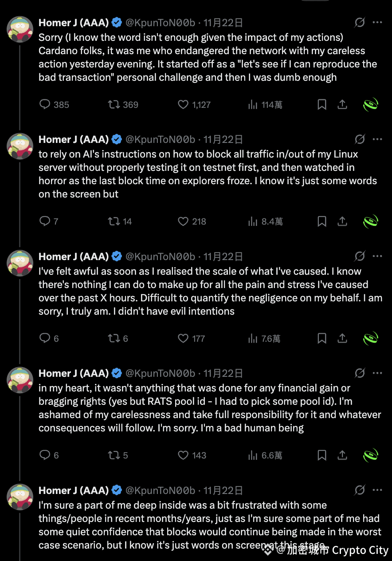Screen dimensions: 392x561
Task: Open the more menu on the "rely on AI's instructions" tweet
Action: click(x=377, y=139)
